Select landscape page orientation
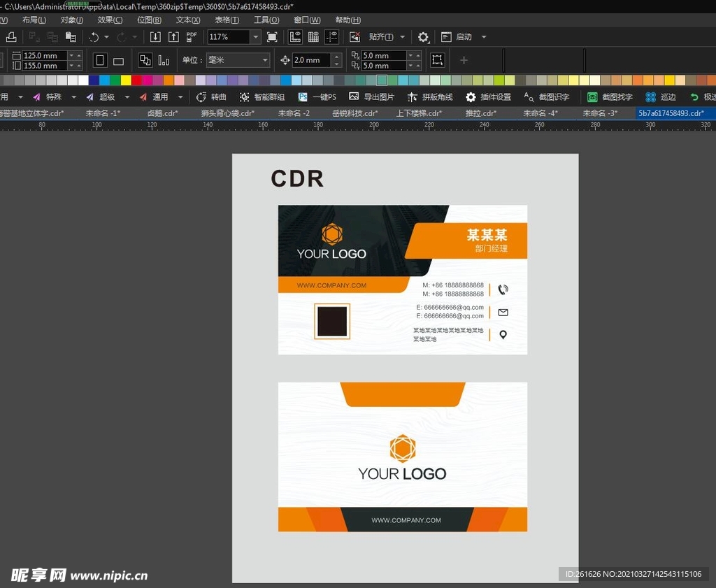The image size is (716, 588). point(118,61)
